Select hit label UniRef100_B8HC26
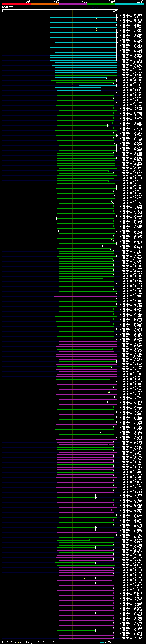Viewport: 146px width, 644px height. pyautogui.click(x=131, y=95)
